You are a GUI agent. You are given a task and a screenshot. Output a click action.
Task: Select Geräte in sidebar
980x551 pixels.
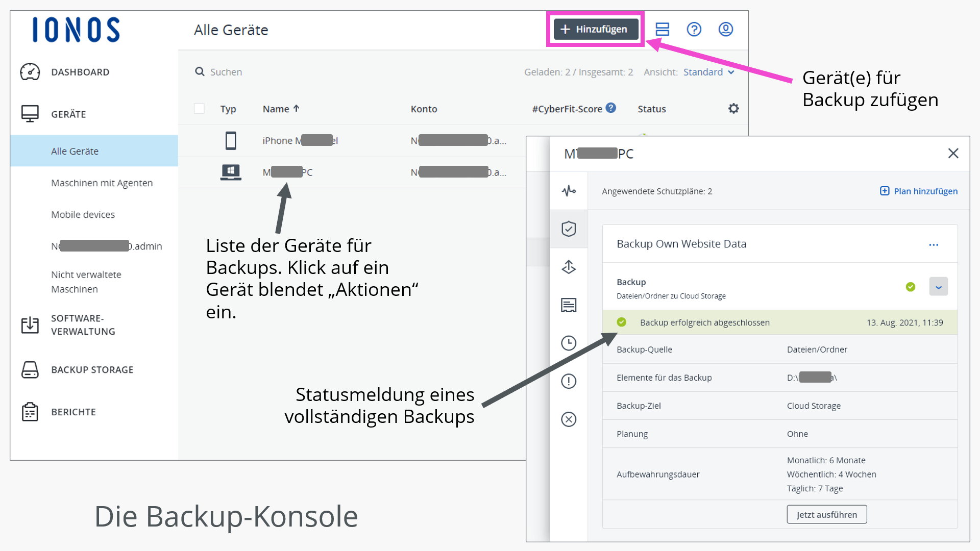(68, 114)
